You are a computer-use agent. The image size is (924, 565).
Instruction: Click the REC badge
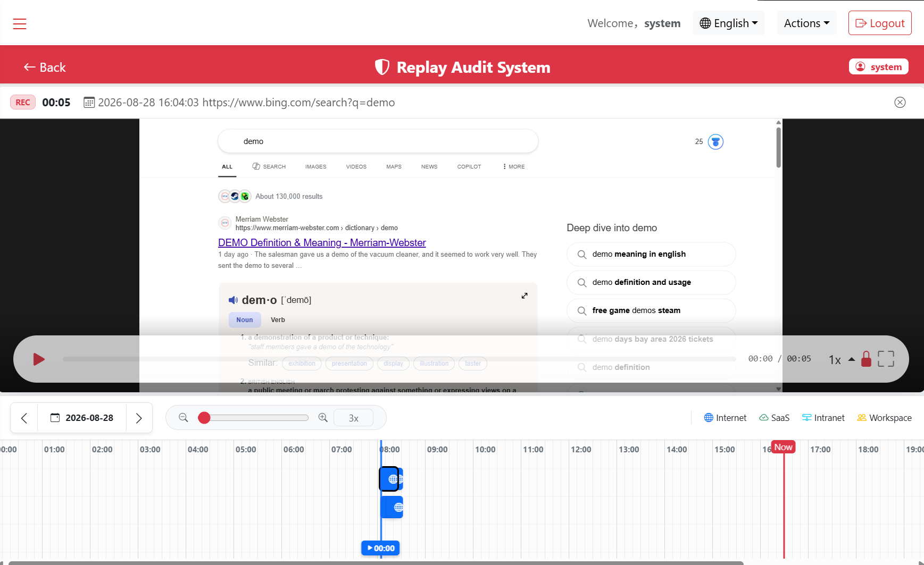coord(23,103)
